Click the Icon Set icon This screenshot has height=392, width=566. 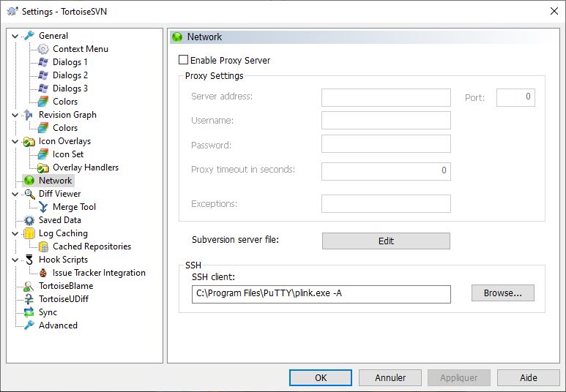[43, 154]
